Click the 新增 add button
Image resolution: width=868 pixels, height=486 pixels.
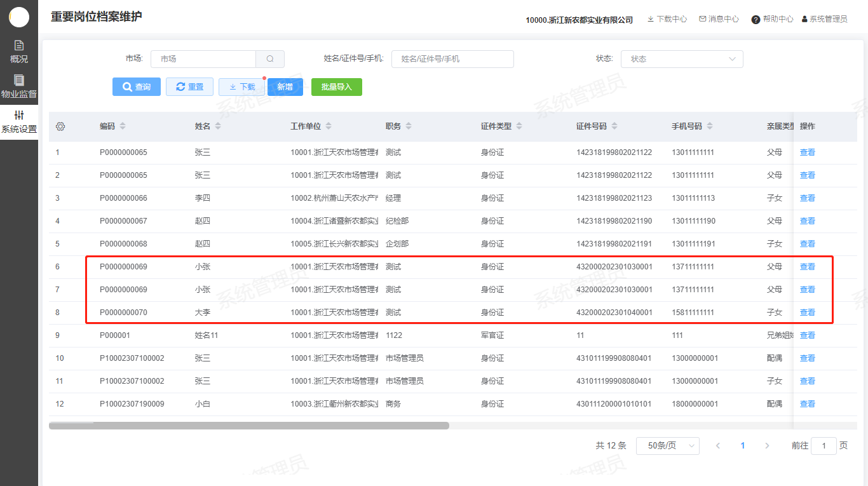tap(285, 87)
